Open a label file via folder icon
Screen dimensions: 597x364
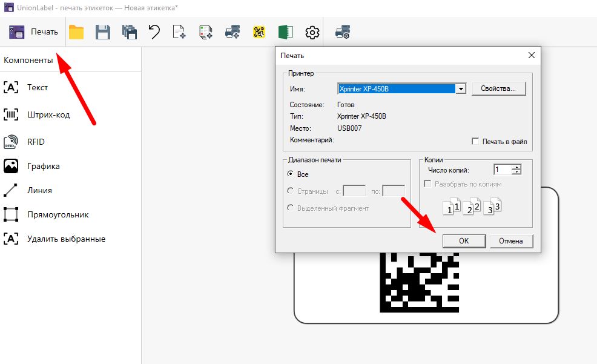click(76, 32)
